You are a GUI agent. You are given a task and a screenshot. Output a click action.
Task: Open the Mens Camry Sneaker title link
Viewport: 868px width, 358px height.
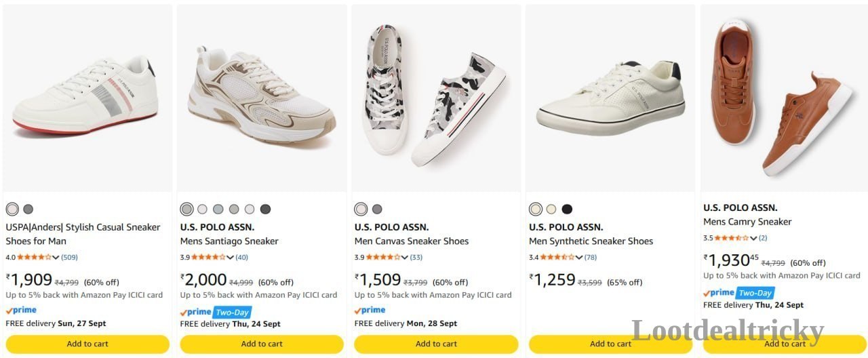click(747, 222)
